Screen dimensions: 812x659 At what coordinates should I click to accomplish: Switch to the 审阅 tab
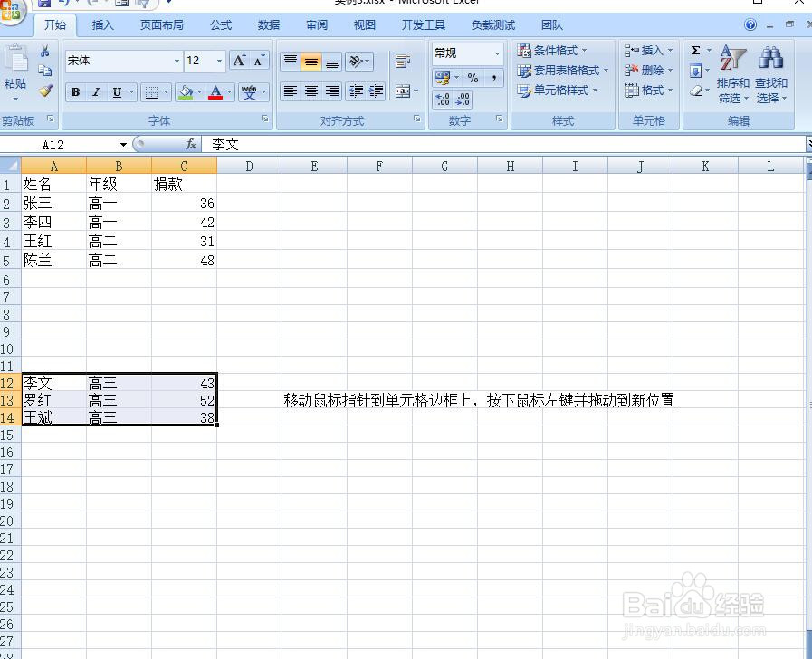coord(317,24)
